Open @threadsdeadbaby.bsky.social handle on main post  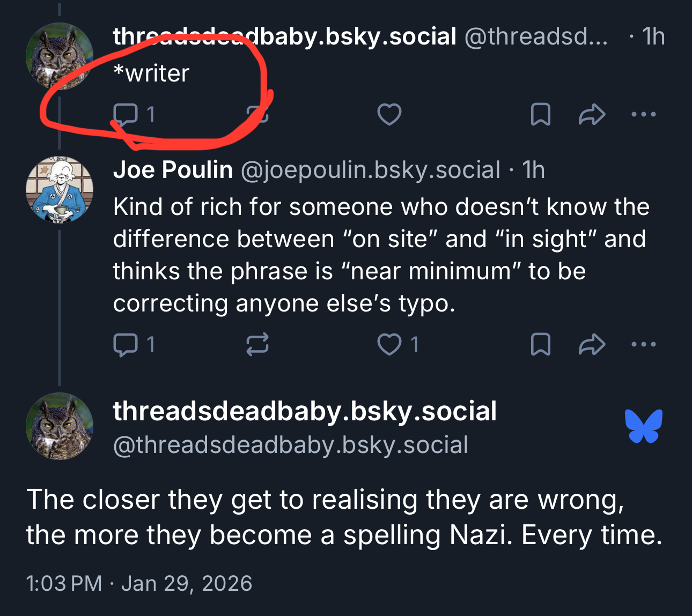click(290, 445)
